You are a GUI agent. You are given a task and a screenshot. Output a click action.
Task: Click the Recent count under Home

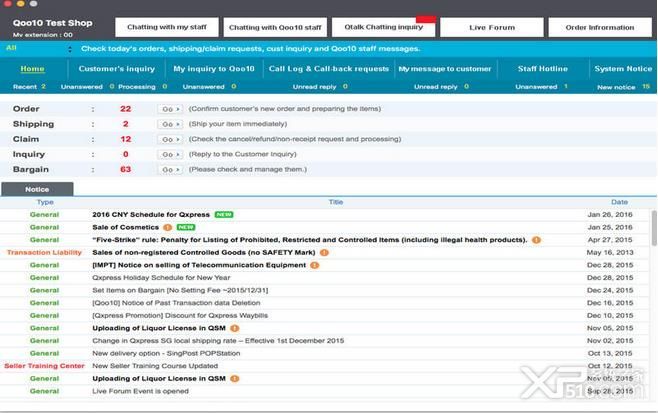point(43,87)
